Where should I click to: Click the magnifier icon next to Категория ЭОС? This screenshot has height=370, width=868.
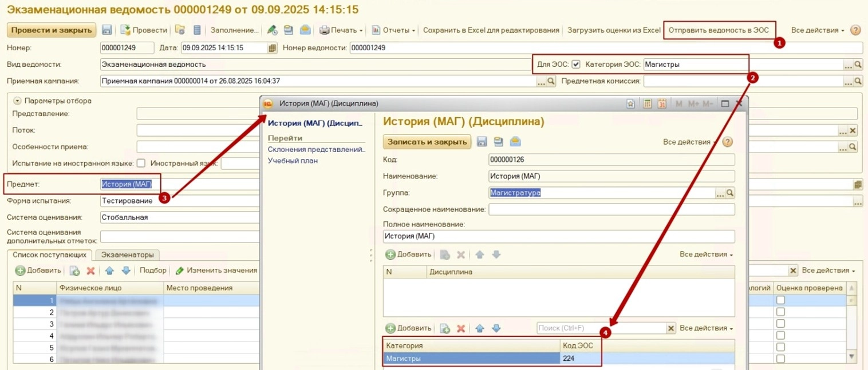click(x=857, y=65)
